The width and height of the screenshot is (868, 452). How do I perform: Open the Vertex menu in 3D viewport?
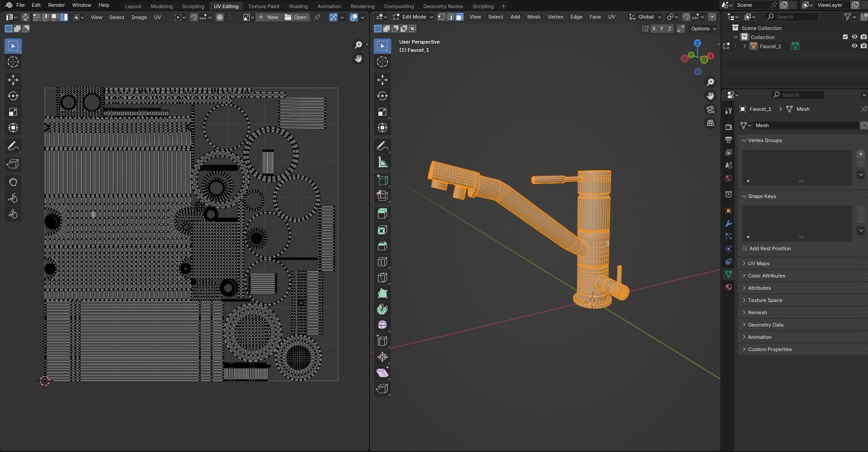pyautogui.click(x=555, y=17)
